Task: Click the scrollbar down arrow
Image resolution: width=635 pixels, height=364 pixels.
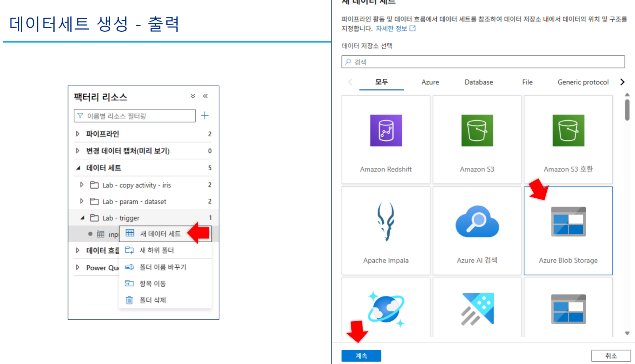Action: [627, 333]
